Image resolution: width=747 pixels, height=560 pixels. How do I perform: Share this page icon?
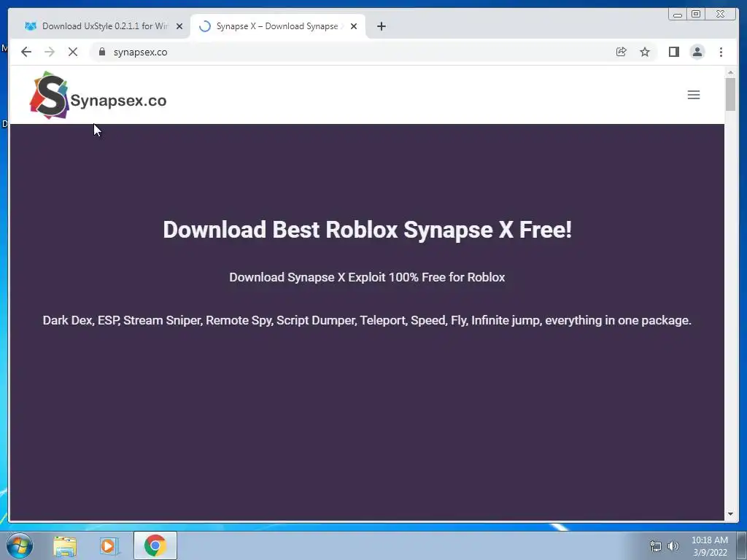(622, 52)
